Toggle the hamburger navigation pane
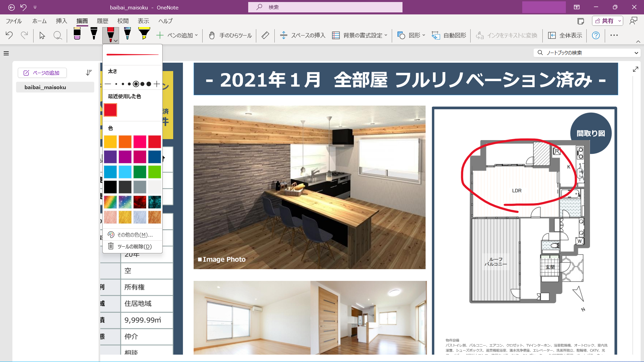Image resolution: width=644 pixels, height=362 pixels. click(x=6, y=53)
